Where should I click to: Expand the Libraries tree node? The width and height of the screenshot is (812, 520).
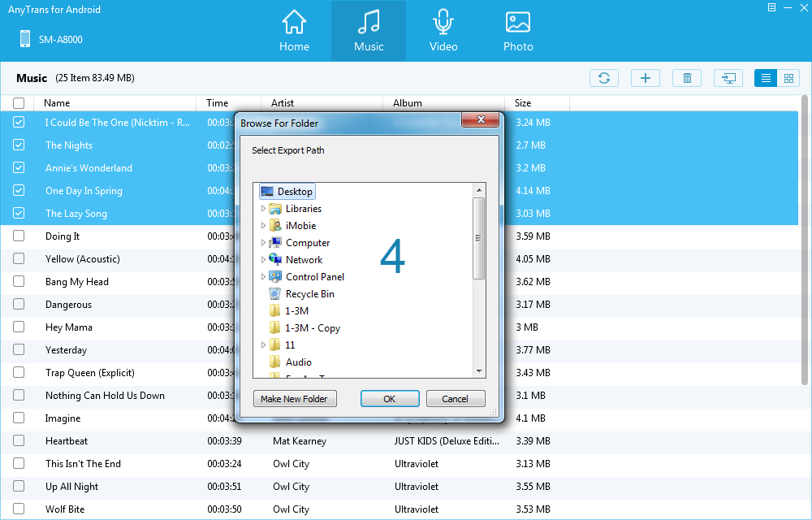click(263, 209)
